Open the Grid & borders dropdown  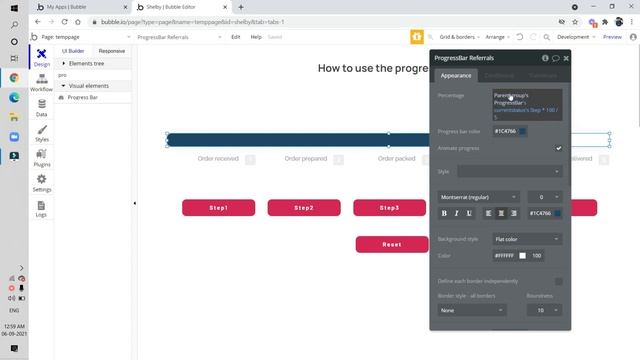(459, 37)
